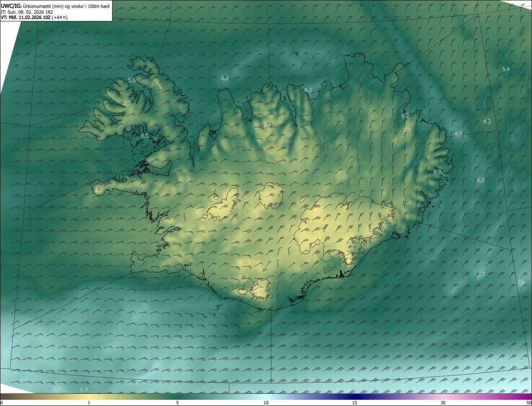Click the 0 tick label on the color scale
The width and height of the screenshot is (532, 406).
(2, 403)
